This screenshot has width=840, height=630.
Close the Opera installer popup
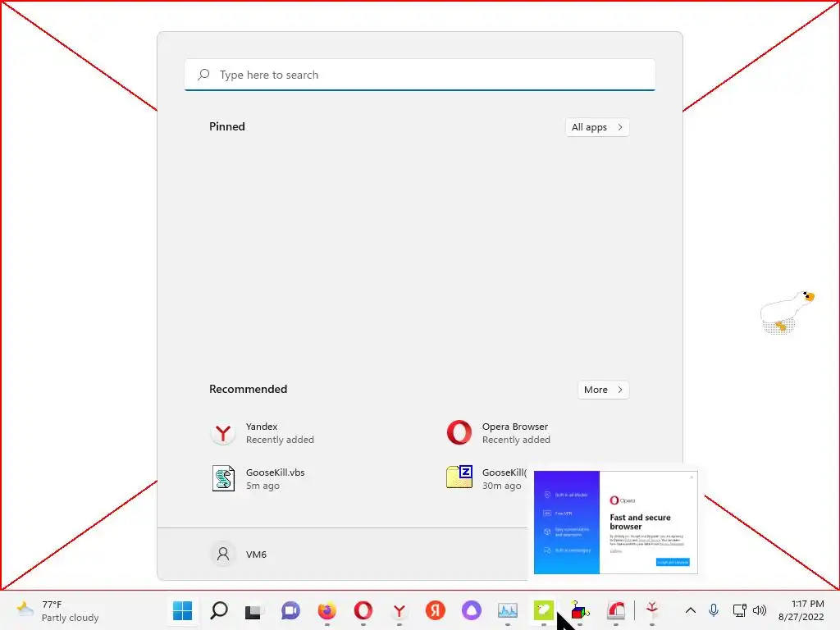pos(692,477)
